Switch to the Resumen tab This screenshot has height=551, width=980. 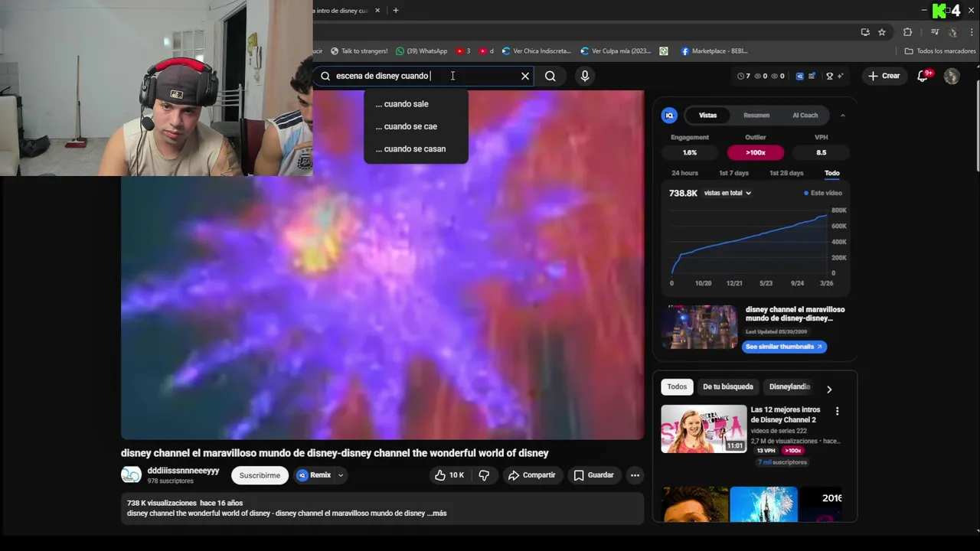pyautogui.click(x=756, y=116)
